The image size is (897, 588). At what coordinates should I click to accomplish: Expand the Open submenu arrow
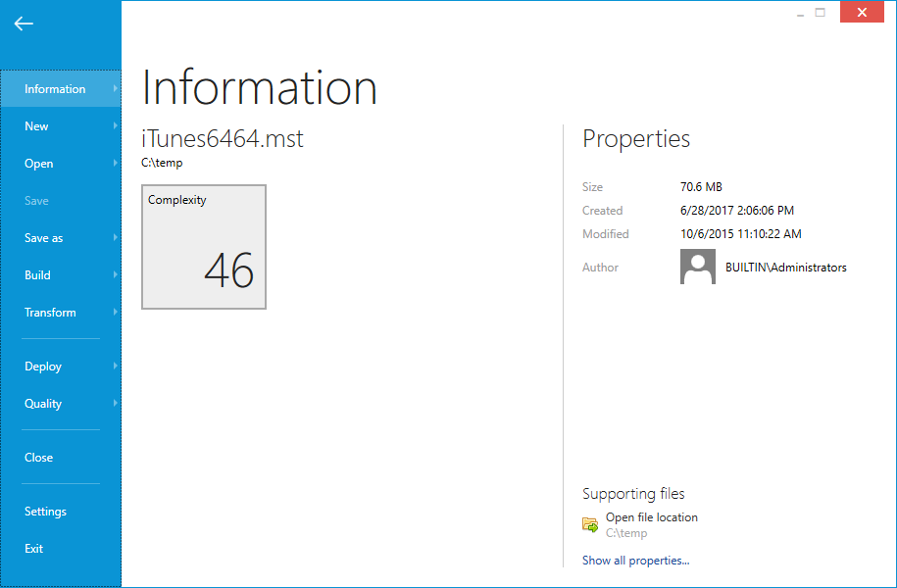pos(116,164)
